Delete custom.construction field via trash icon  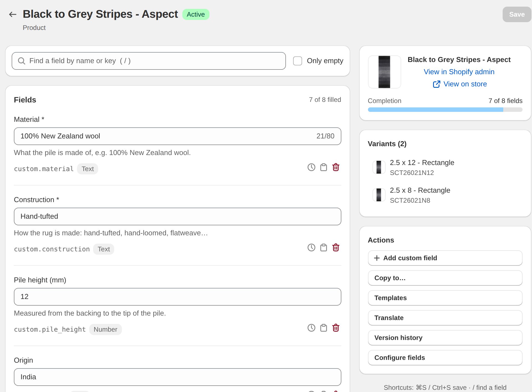pos(336,247)
